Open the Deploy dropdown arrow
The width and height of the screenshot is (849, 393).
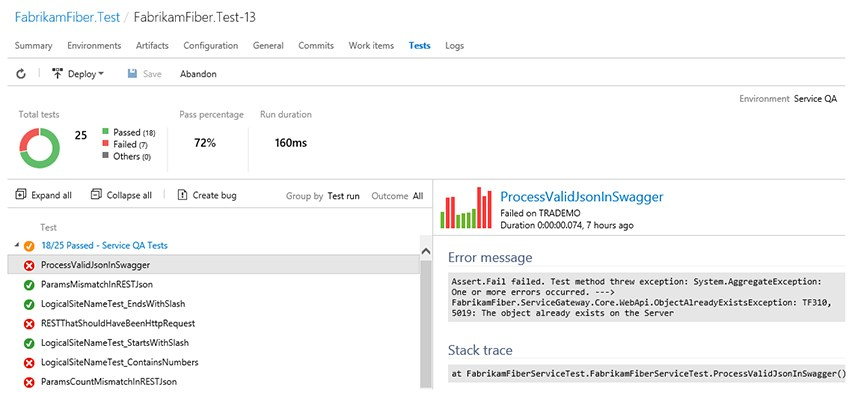click(x=101, y=74)
